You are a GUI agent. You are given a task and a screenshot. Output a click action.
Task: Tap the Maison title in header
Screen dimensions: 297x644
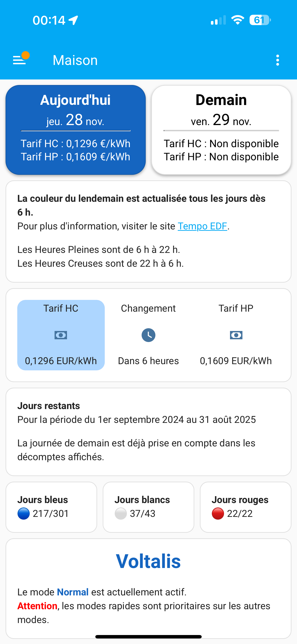[x=75, y=60]
